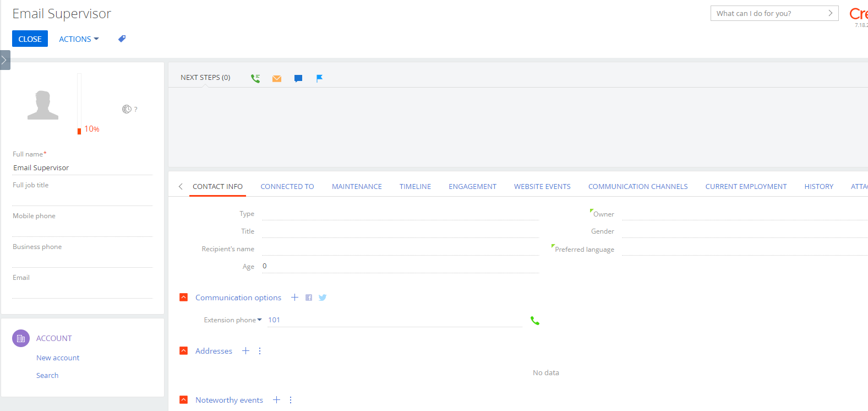
Task: Click the Account heading link
Action: click(x=54, y=338)
